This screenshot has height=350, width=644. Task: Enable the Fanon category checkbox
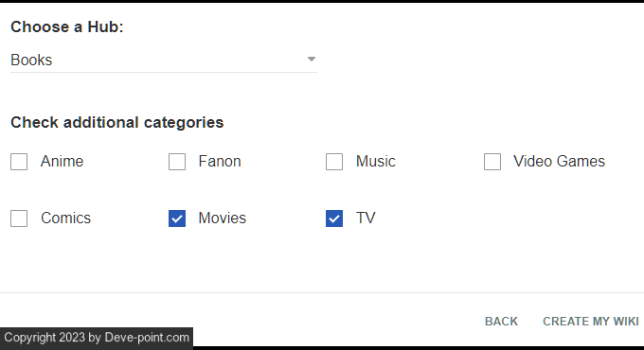coord(177,162)
